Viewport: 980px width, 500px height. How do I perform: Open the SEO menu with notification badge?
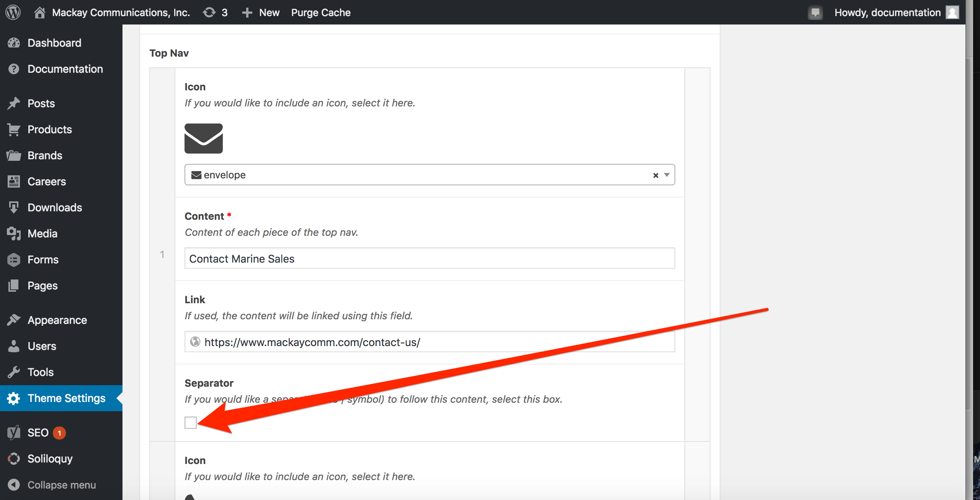(38, 433)
